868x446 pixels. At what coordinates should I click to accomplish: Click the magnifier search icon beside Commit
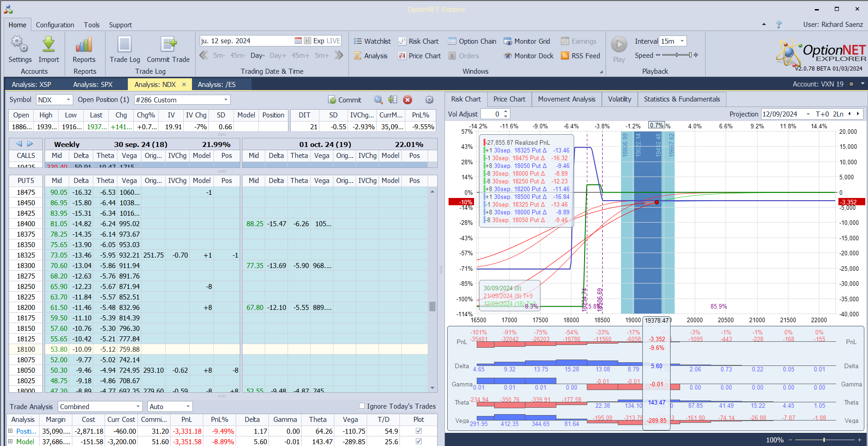click(378, 100)
